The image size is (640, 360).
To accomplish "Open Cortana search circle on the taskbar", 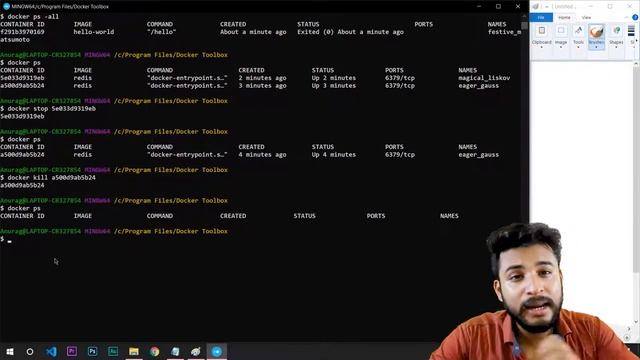I will [x=30, y=351].
